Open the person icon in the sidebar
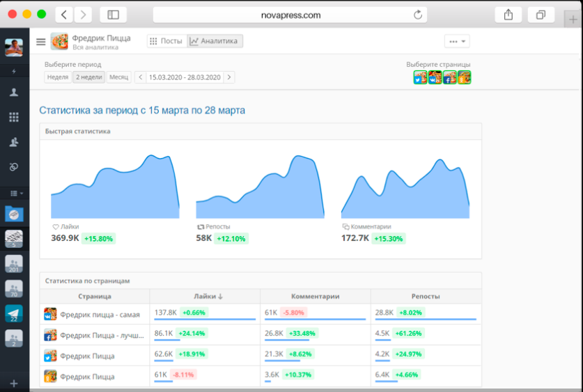The height and width of the screenshot is (392, 583). coord(14,92)
